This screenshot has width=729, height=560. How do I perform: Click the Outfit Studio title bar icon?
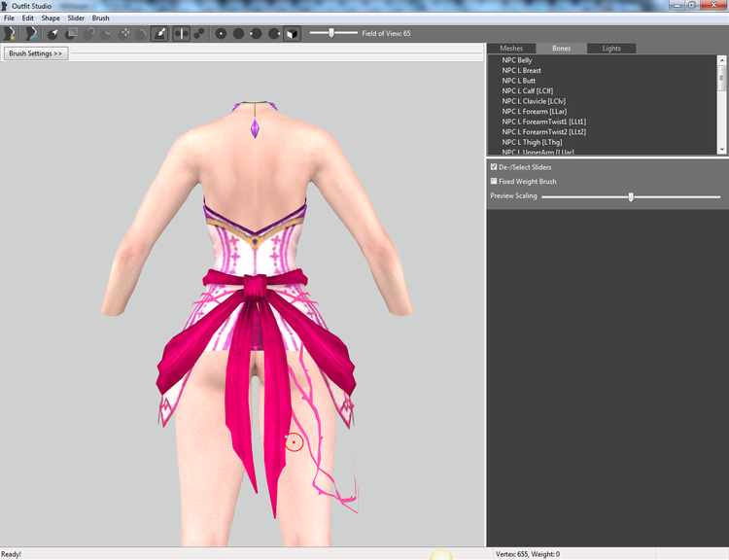5,6
